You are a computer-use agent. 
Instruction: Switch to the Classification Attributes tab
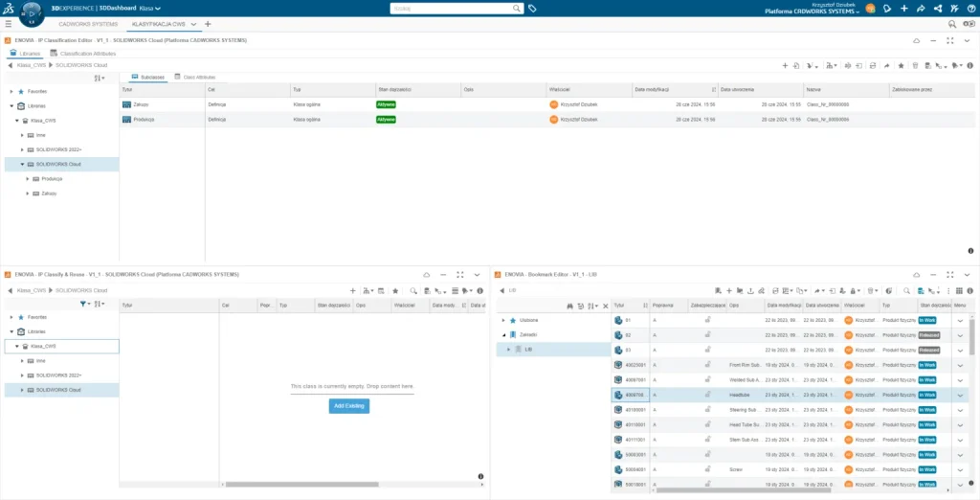83,54
